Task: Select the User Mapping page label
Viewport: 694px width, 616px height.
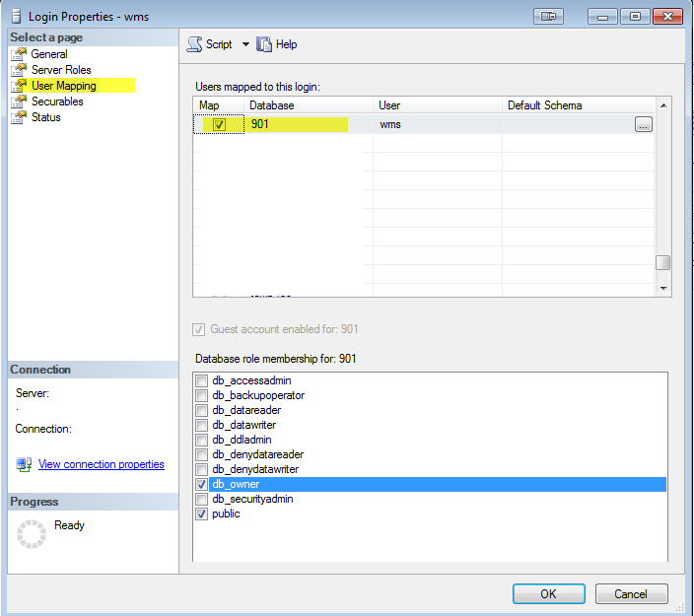Action: 64,86
